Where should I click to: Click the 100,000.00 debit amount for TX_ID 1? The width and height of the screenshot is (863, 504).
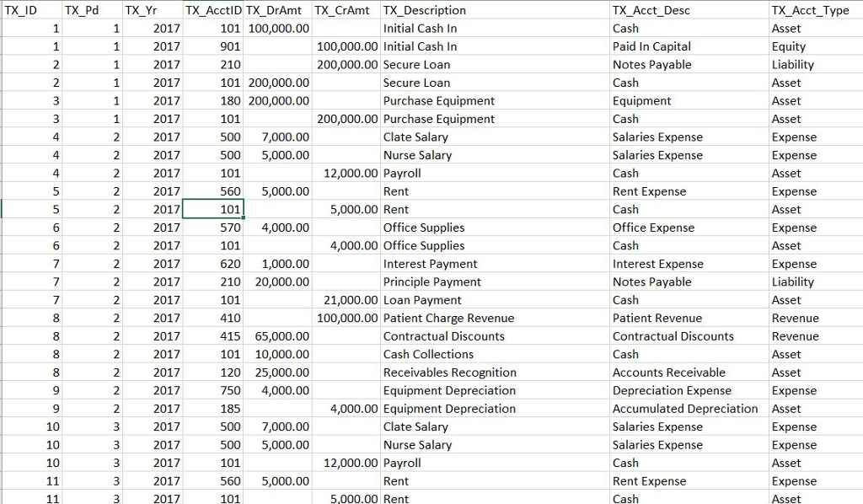click(x=276, y=28)
